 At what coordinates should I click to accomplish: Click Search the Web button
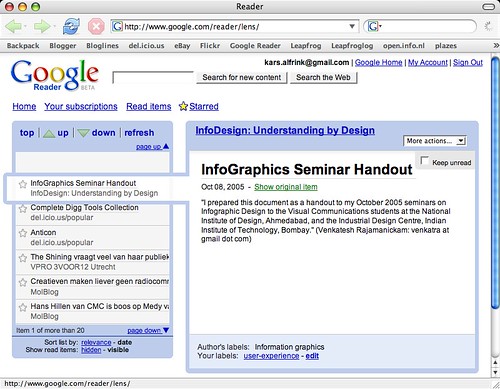click(323, 77)
